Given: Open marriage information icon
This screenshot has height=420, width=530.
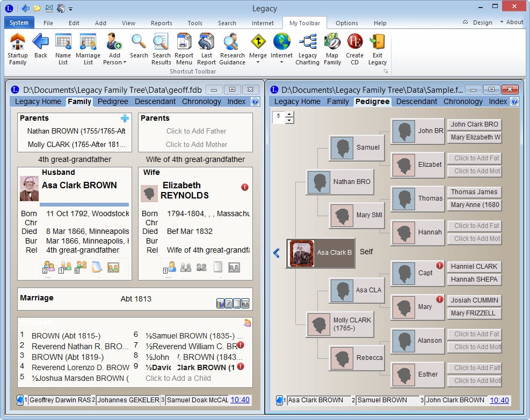Looking at the screenshot, I should 220,303.
